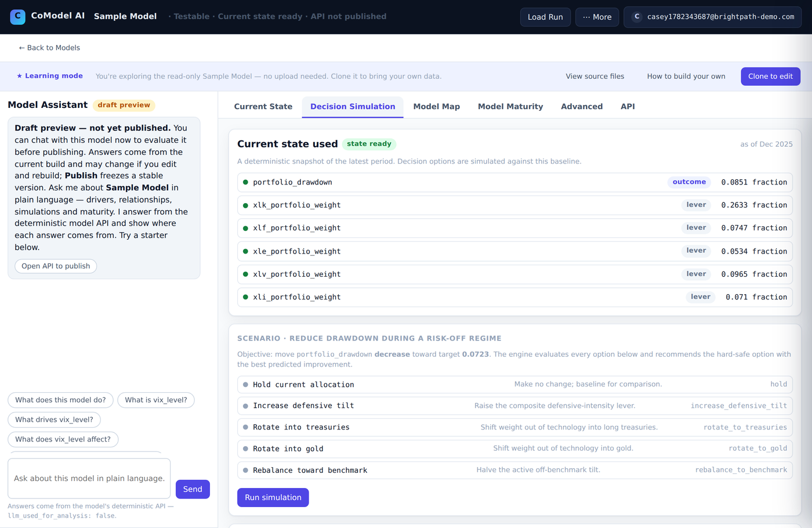Click Run simulation button
Viewport: 812px width, 528px height.
[x=273, y=497]
